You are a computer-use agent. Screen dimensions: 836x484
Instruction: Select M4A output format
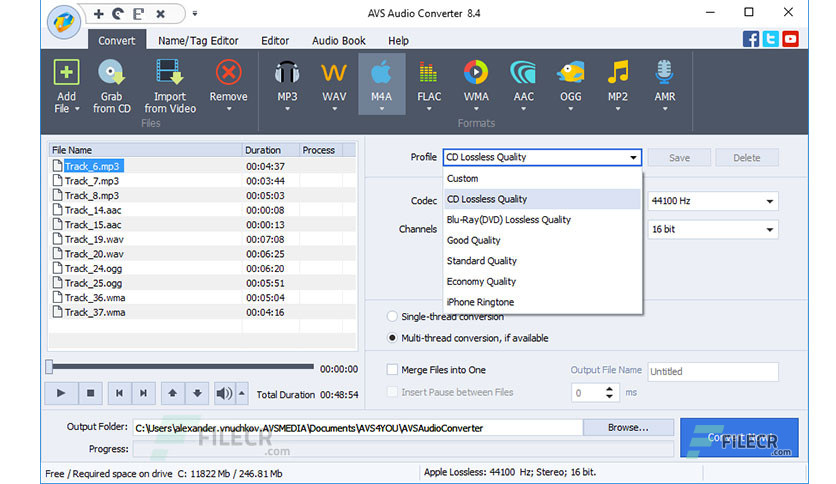382,84
